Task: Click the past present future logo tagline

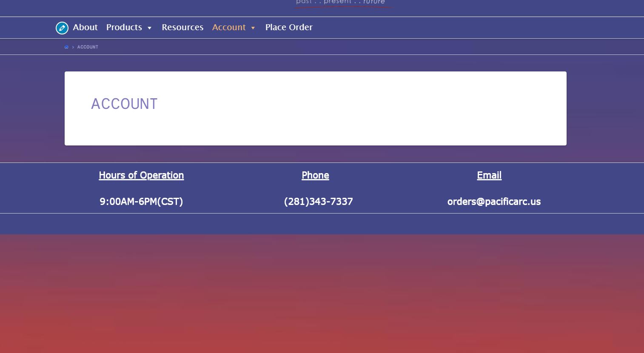Action: (340, 3)
